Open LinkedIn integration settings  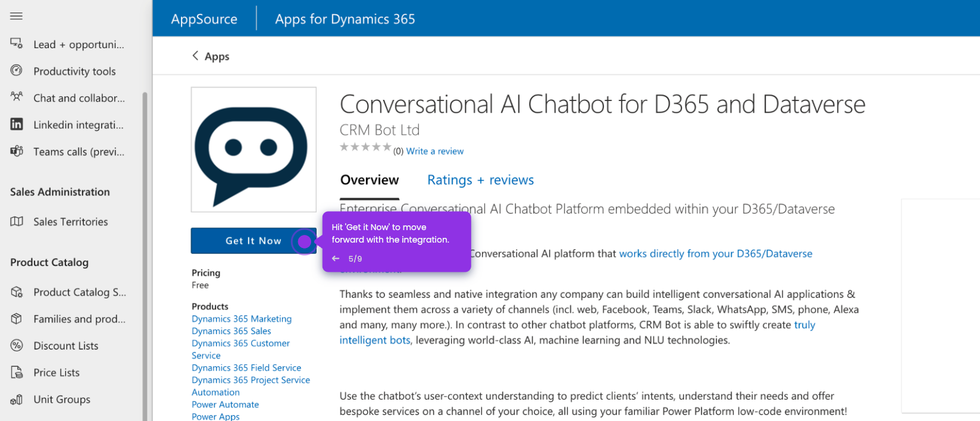click(79, 125)
